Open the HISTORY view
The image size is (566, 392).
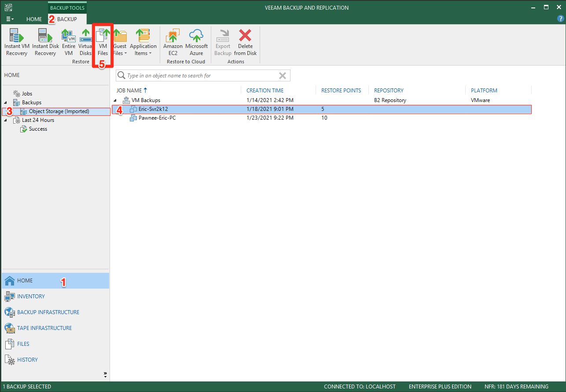(55, 360)
